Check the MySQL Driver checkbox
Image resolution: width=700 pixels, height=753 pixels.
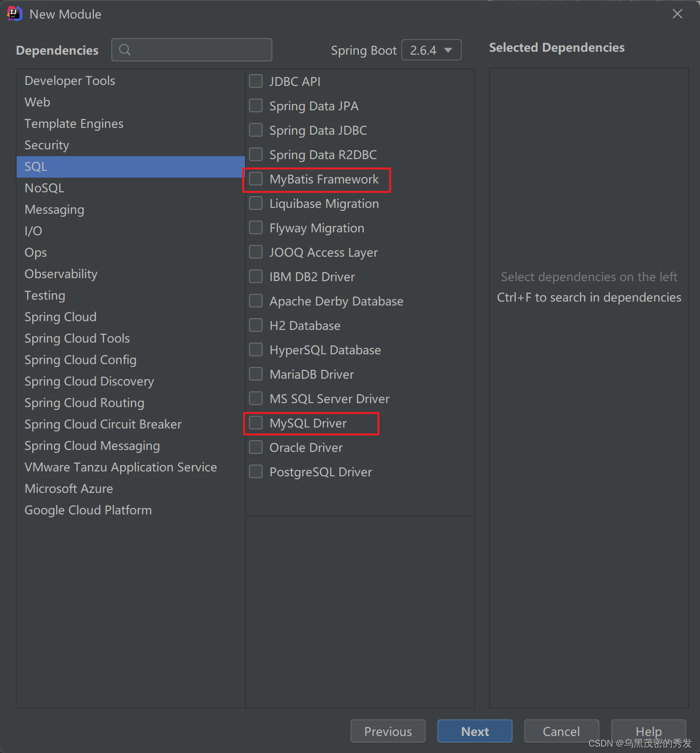click(x=256, y=423)
